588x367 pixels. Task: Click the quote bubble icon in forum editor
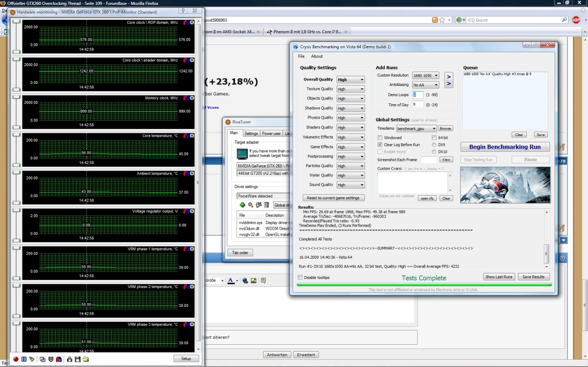click(x=263, y=281)
